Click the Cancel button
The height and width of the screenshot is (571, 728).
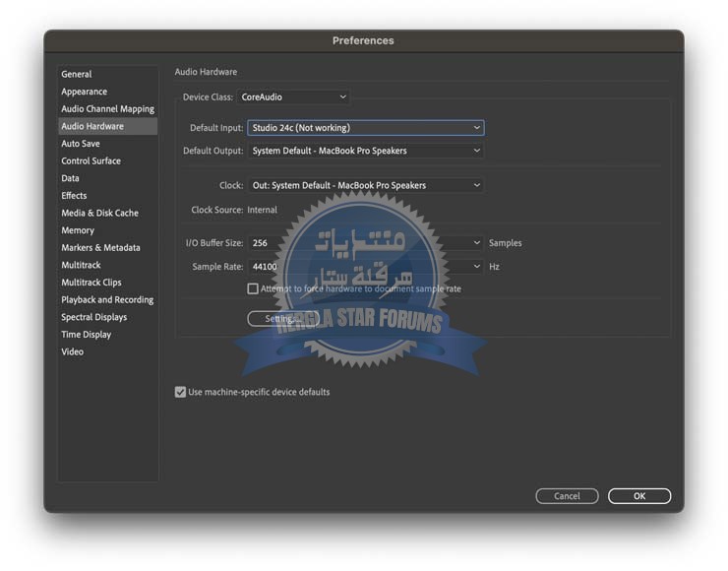567,496
